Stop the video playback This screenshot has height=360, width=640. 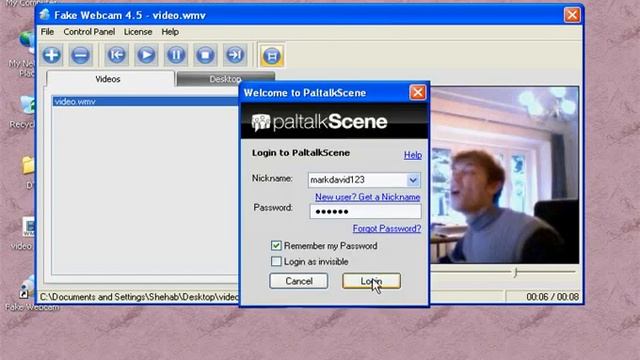pyautogui.click(x=205, y=55)
